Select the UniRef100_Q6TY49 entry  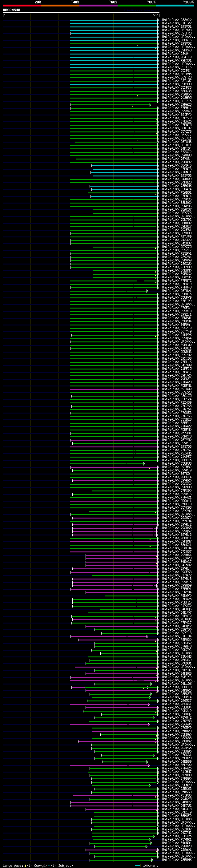[x=177, y=332]
